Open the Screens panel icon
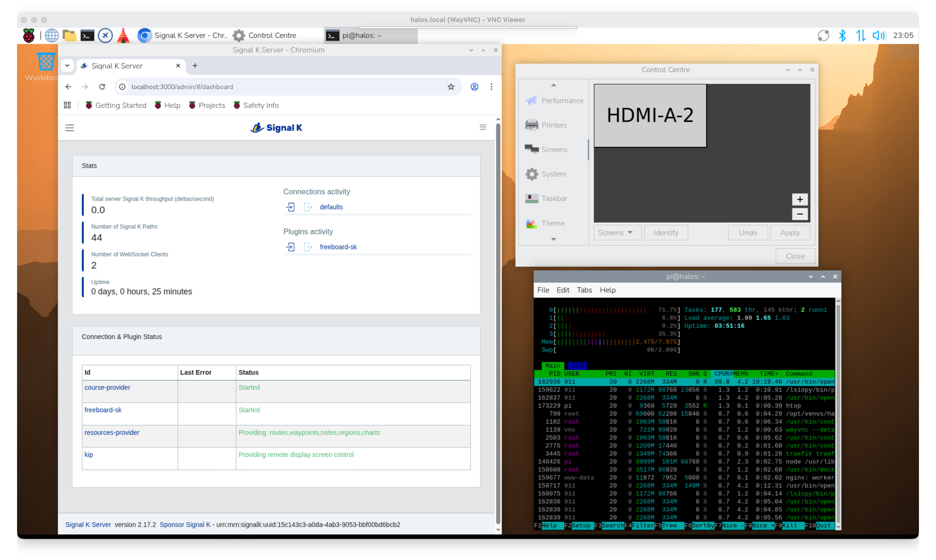The image size is (936, 560). pos(532,149)
